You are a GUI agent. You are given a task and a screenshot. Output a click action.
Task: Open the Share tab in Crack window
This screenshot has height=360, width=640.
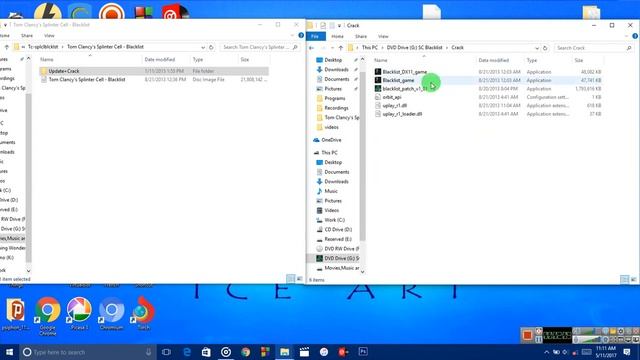click(361, 36)
